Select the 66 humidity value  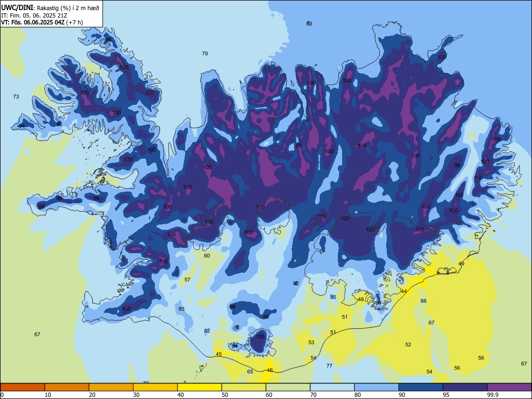(423, 301)
